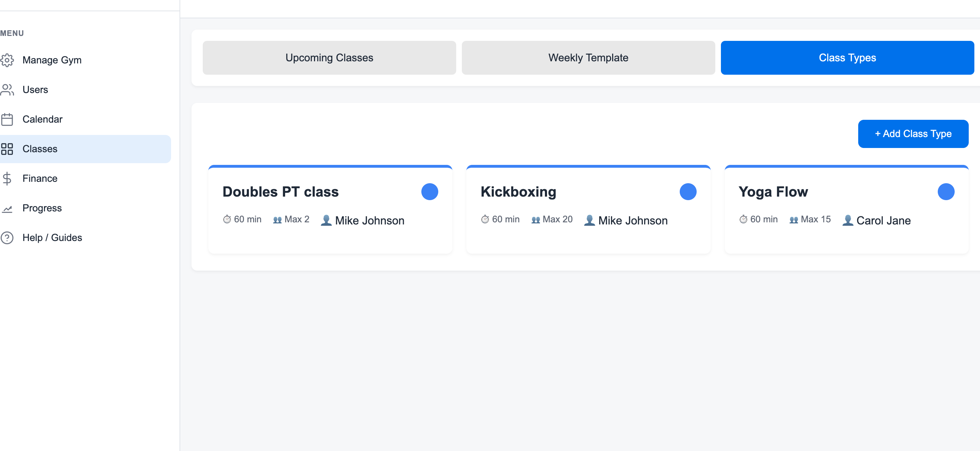
Task: Click the + Add Class Type button
Action: (913, 134)
